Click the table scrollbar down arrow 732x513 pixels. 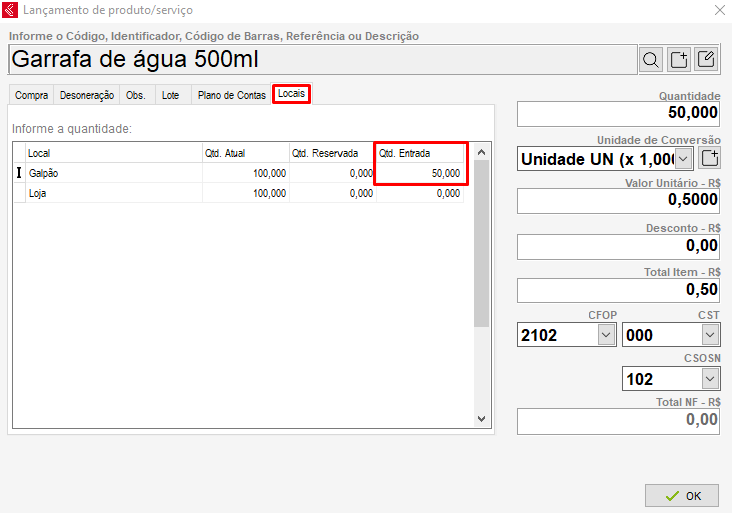pyautogui.click(x=481, y=419)
